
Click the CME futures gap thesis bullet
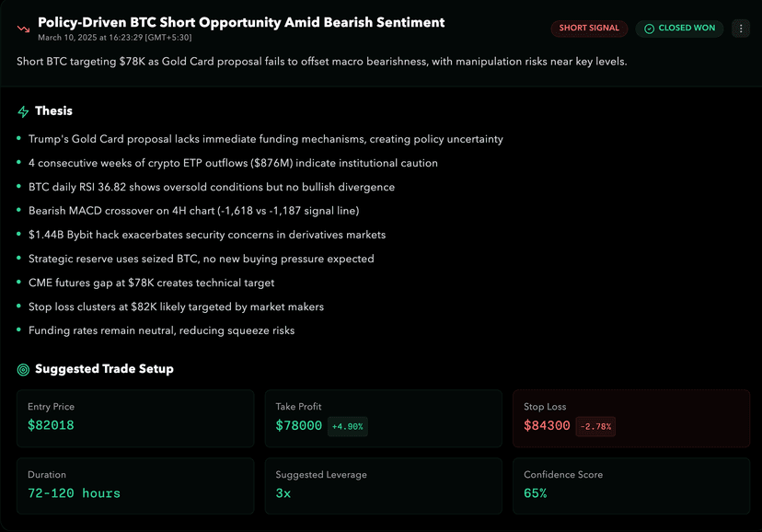tap(151, 283)
